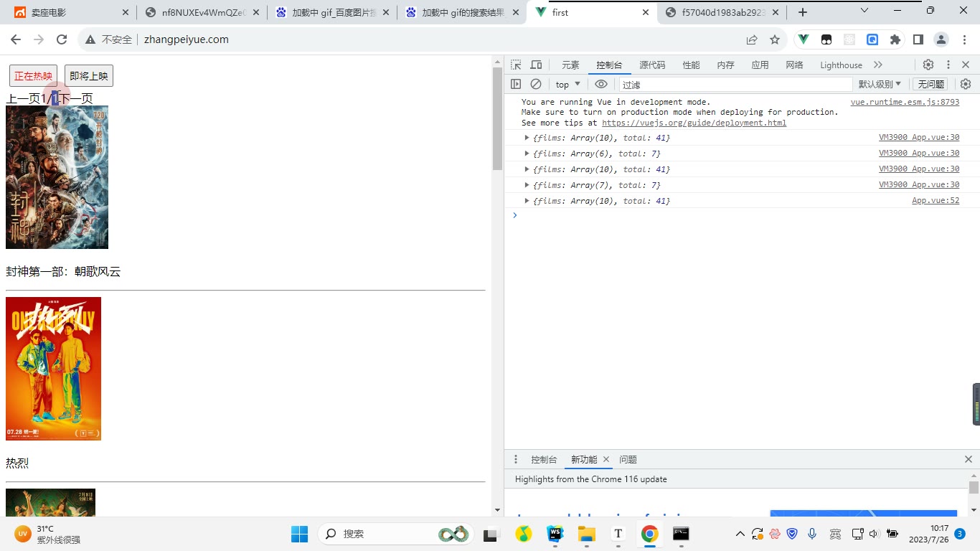Switch to the 网络 tab
980x551 pixels.
pos(794,65)
